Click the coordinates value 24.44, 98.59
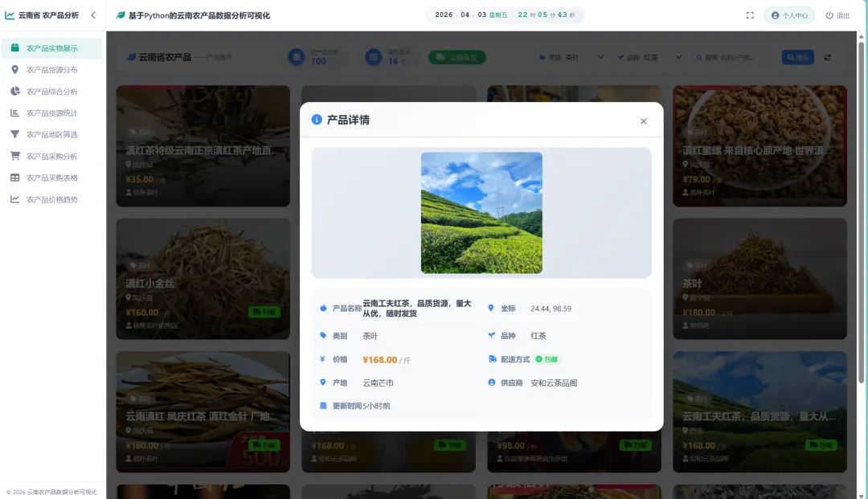The image size is (868, 499). click(551, 309)
